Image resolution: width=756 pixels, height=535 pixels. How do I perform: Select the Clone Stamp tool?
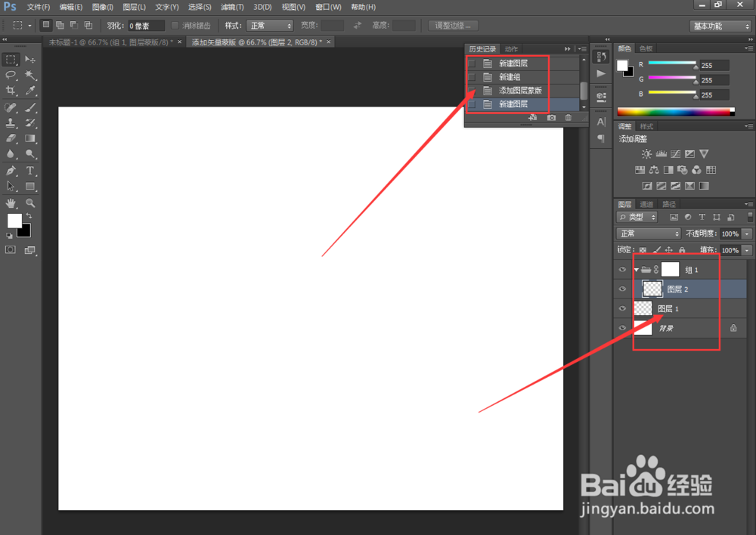[x=11, y=123]
